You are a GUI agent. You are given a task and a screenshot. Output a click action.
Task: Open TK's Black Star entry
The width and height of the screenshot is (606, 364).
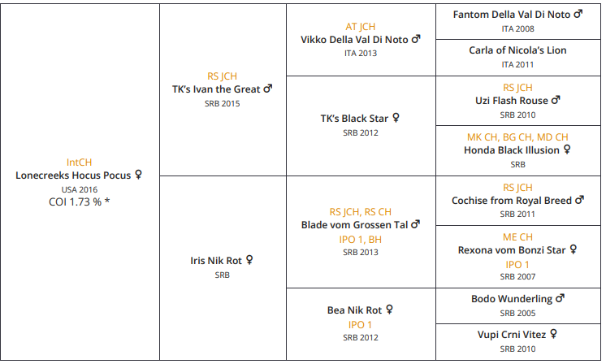pos(355,118)
